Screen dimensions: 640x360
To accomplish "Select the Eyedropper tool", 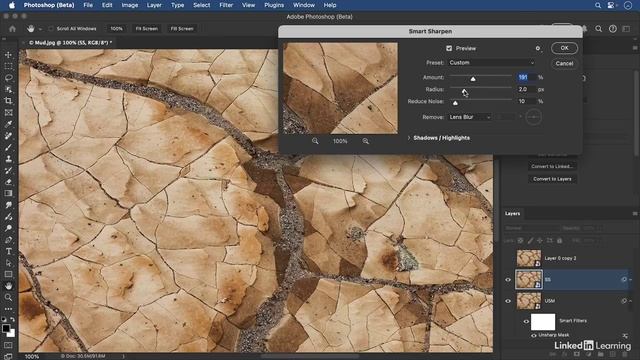I will coord(8,124).
